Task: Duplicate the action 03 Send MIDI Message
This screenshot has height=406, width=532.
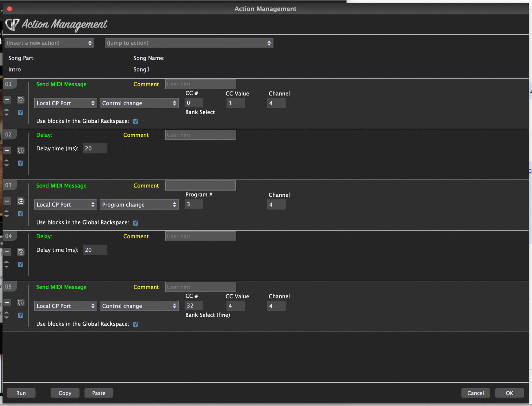Action: tap(21, 201)
